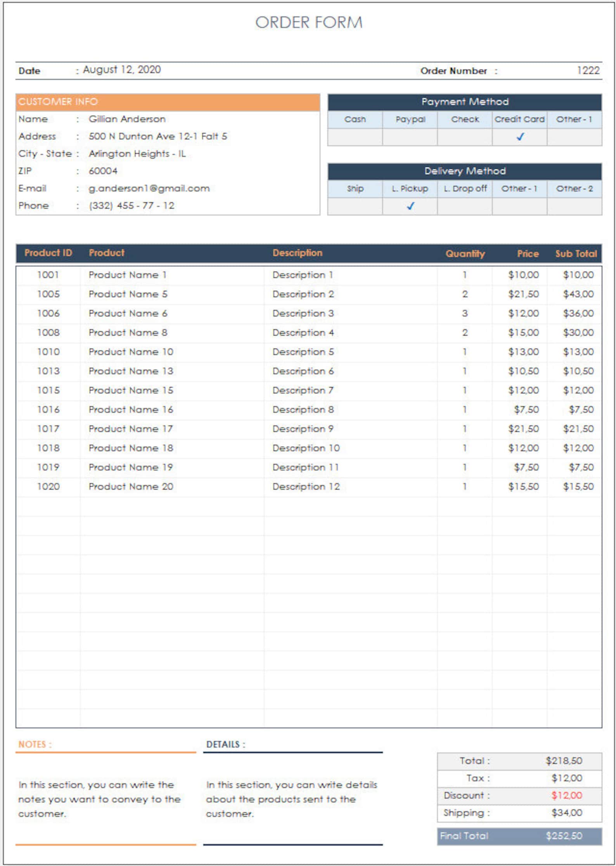Click the $15,50 price for Product Name 20
The height and width of the screenshot is (866, 616).
519,487
